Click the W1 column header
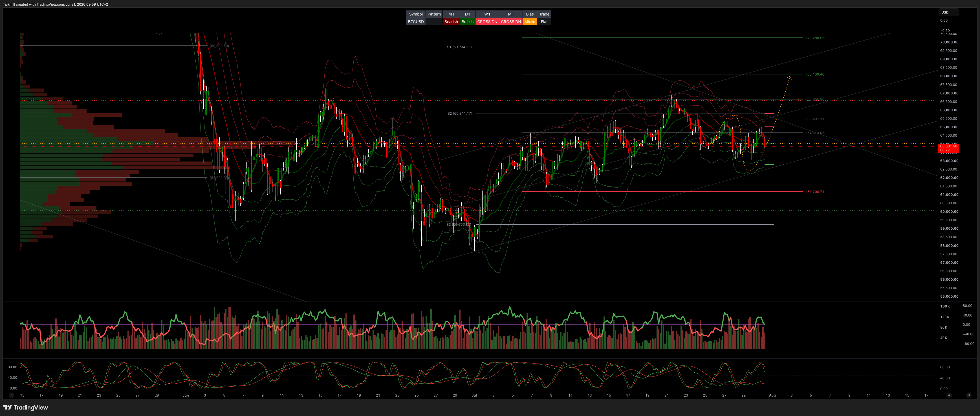The width and height of the screenshot is (980, 416). tap(487, 14)
